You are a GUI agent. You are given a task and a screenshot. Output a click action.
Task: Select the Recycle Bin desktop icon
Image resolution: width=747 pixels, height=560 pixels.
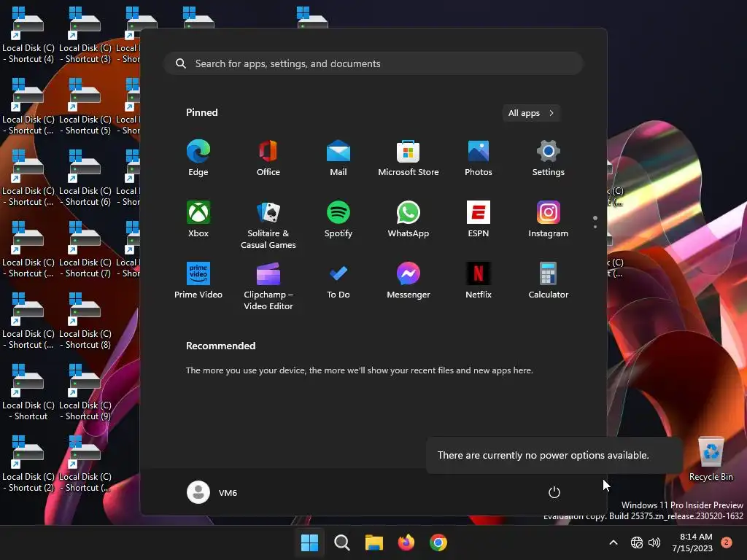point(711,459)
